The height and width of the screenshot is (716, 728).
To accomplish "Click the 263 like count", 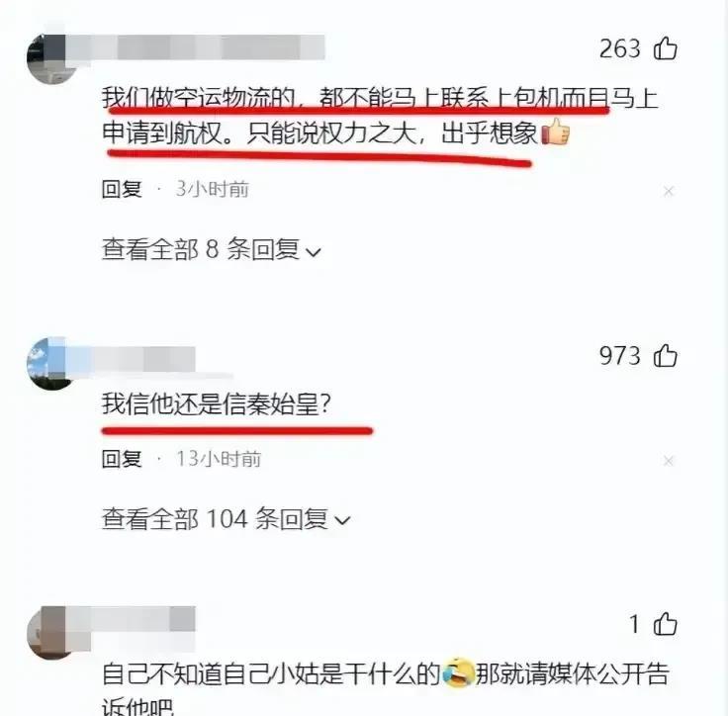I will pyautogui.click(x=620, y=48).
